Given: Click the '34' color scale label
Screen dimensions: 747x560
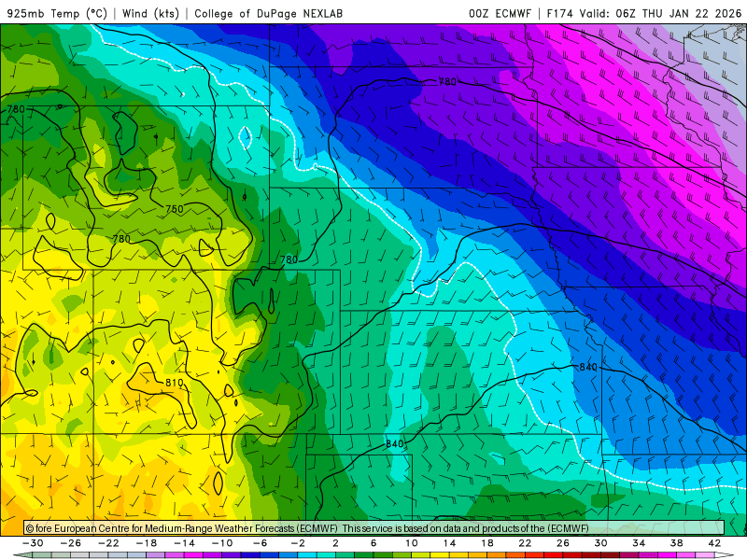Looking at the screenshot, I should point(639,543).
